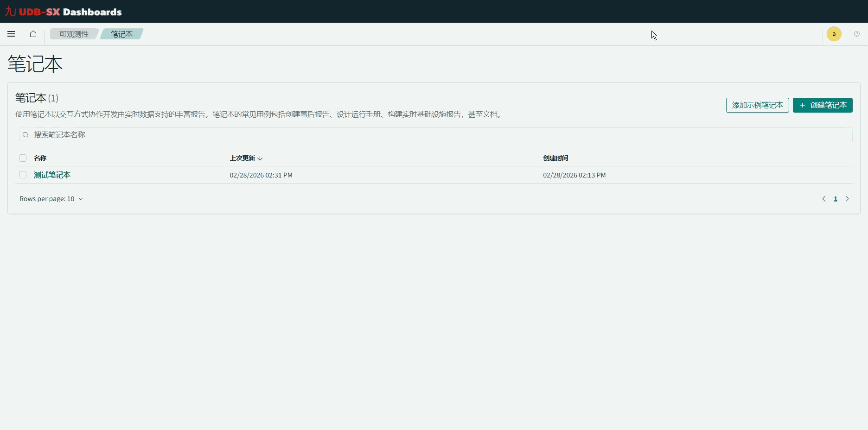Image resolution: width=868 pixels, height=430 pixels.
Task: Click the 添加示例笔记本 button
Action: [757, 105]
